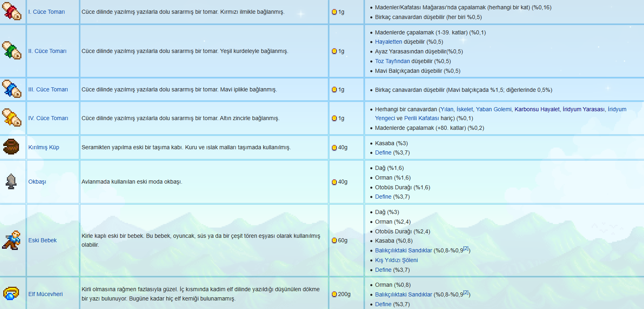Image resolution: width=644 pixels, height=309 pixels.
Task: Open the II. Cüce Tomarı link
Action: 47,51
